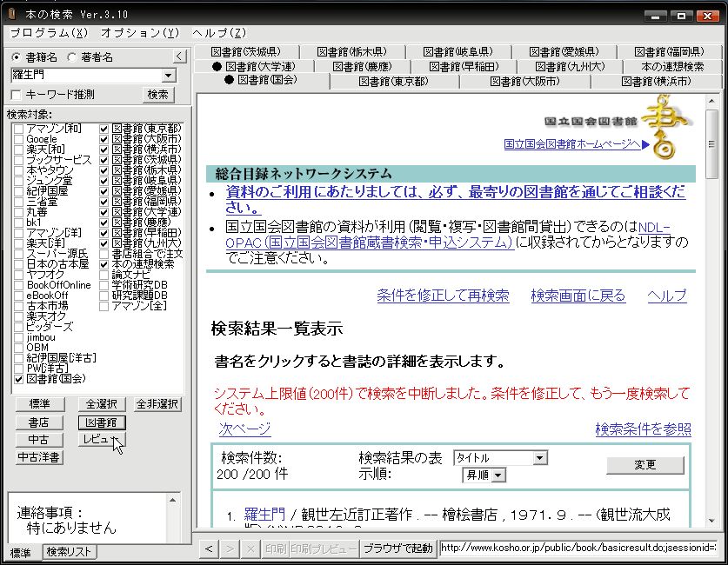Click the 書店 preset button
The image size is (728, 565).
(39, 422)
